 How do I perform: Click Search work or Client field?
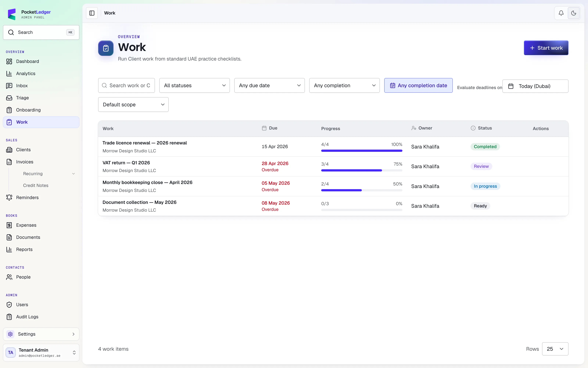126,85
